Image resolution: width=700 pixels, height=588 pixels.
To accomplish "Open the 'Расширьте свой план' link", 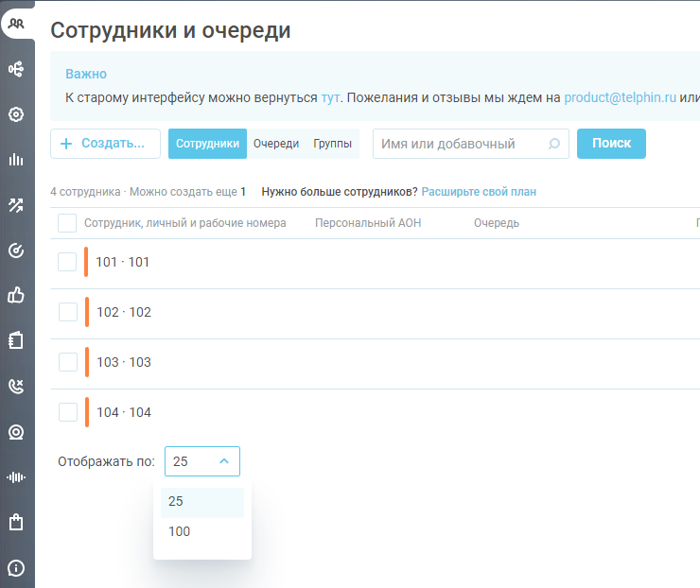I will tap(479, 192).
